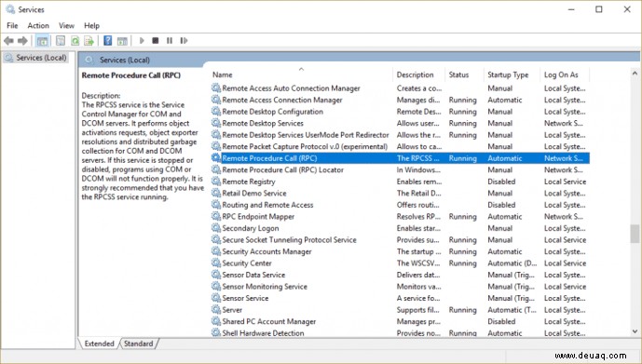Open the View menu
This screenshot has height=364, width=642.
click(x=66, y=25)
